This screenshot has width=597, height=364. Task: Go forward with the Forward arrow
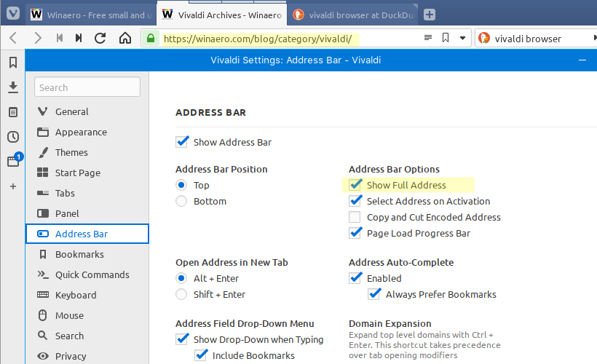[x=37, y=38]
